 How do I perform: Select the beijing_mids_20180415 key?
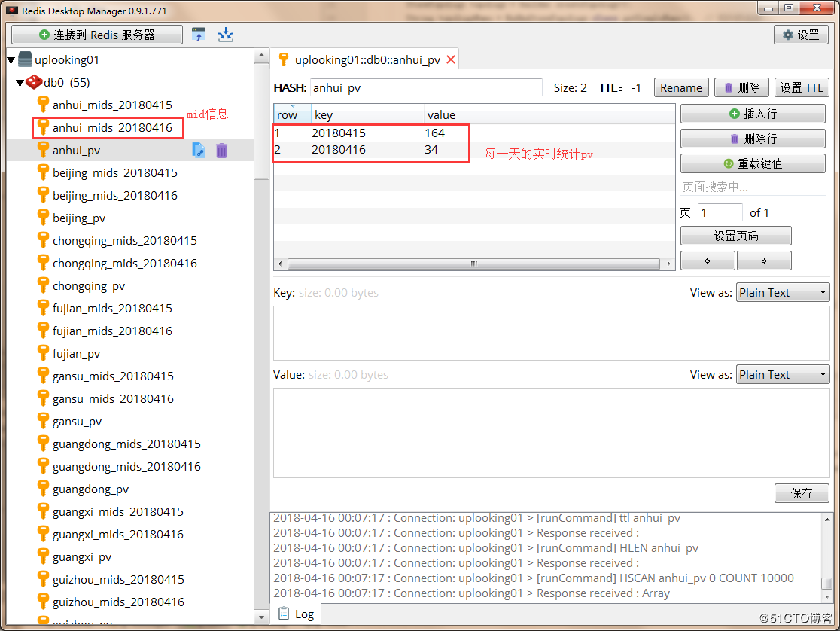(x=114, y=172)
